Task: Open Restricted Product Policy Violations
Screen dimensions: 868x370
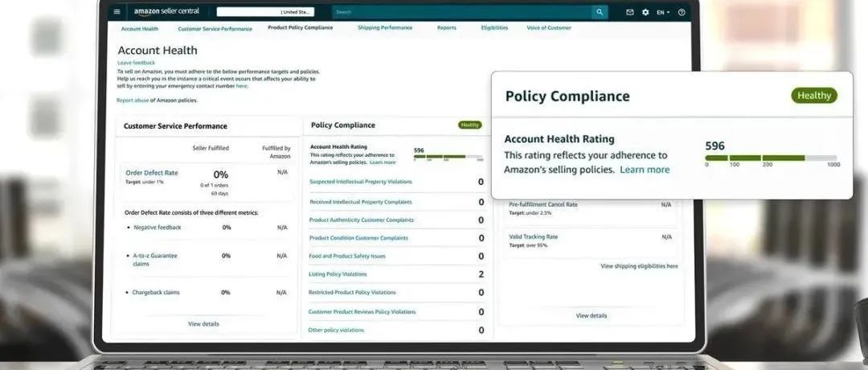Action: point(352,293)
